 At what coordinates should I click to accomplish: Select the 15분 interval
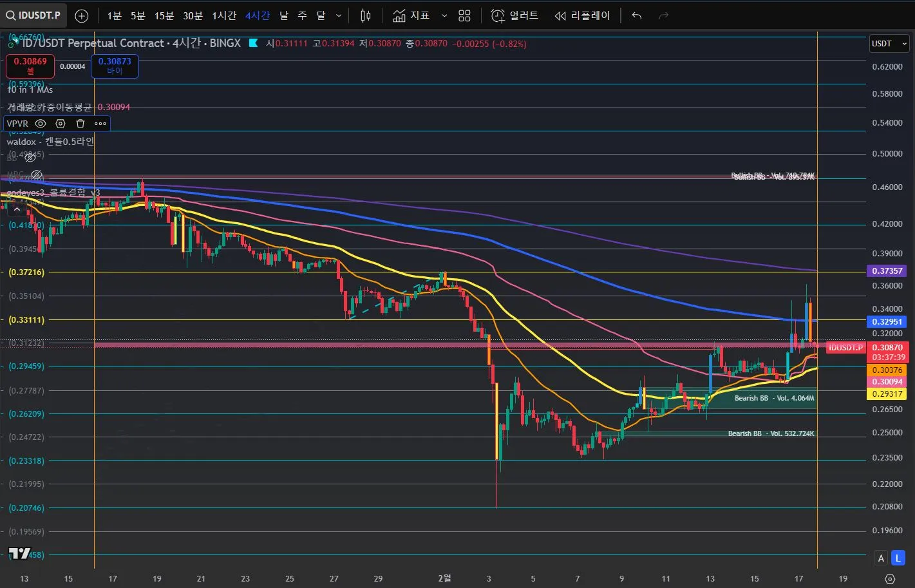click(164, 15)
